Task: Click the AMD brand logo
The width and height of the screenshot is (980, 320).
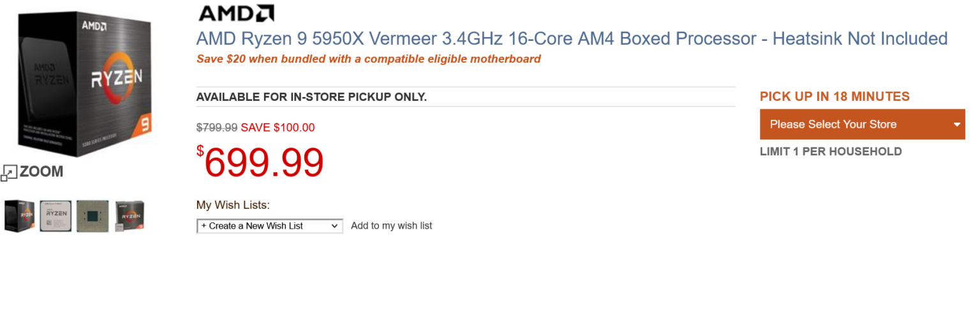Action: point(236,13)
